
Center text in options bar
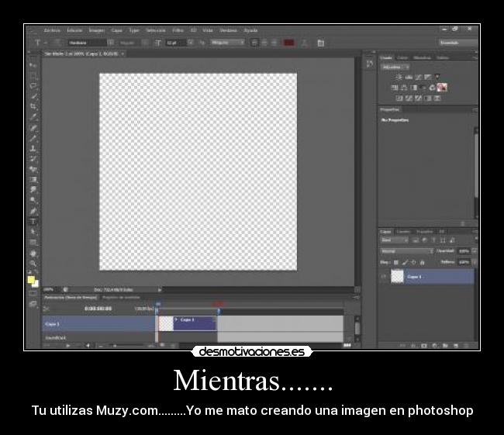click(264, 43)
